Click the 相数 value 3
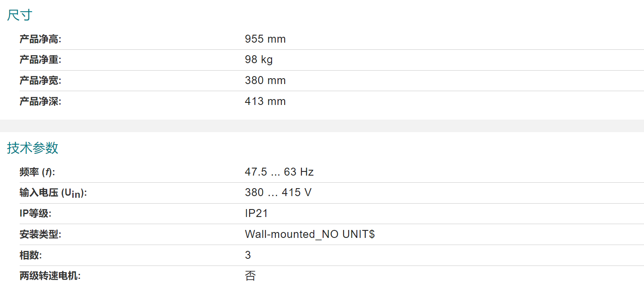 coord(248,255)
